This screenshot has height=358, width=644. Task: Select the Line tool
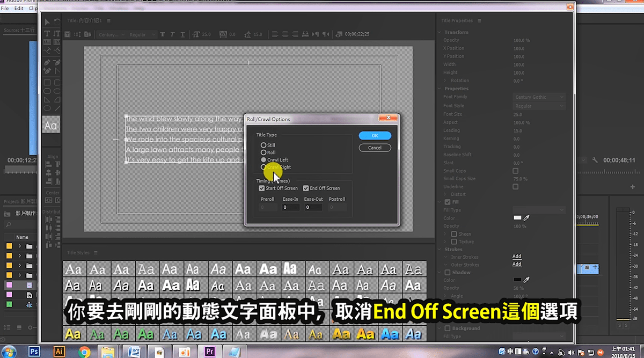pyautogui.click(x=56, y=108)
